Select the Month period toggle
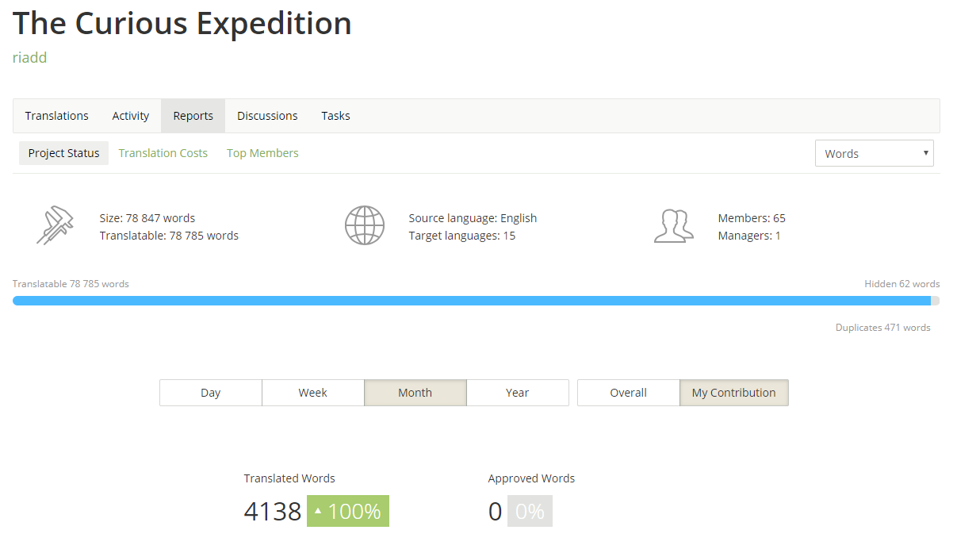 [415, 393]
